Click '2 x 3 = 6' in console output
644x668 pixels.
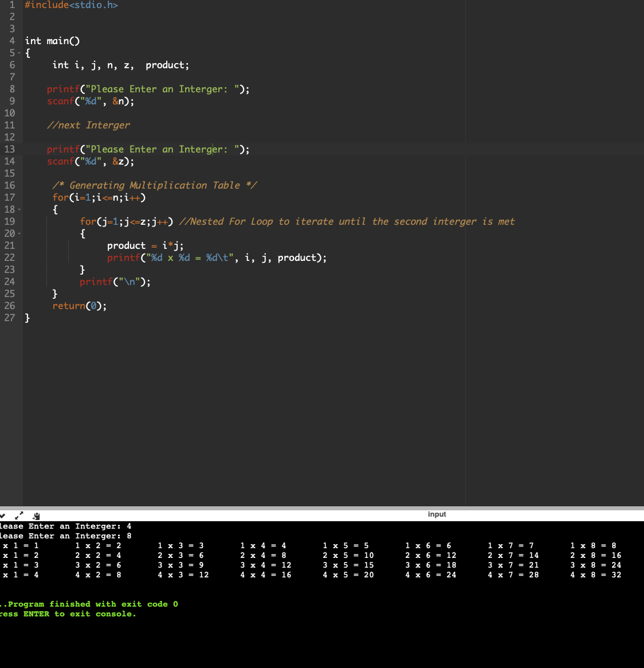pos(181,556)
